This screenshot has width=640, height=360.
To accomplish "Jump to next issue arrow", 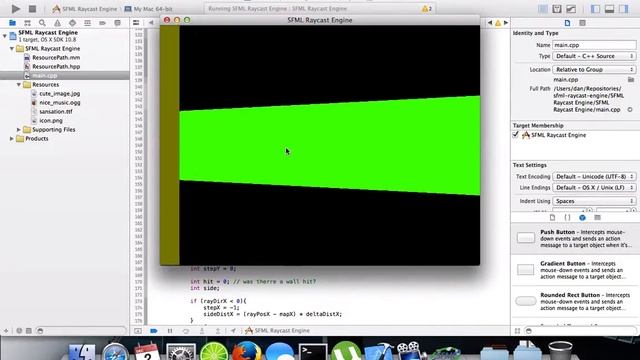I will coord(506,23).
